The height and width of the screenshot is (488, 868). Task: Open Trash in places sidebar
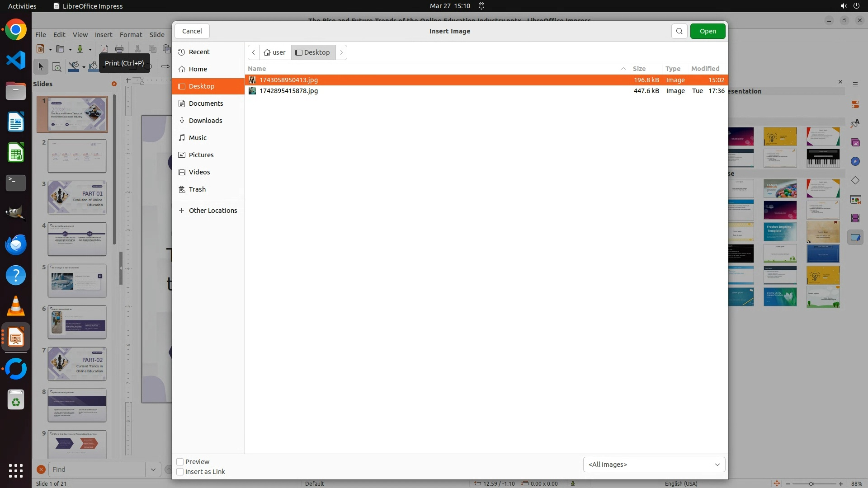coord(197,189)
